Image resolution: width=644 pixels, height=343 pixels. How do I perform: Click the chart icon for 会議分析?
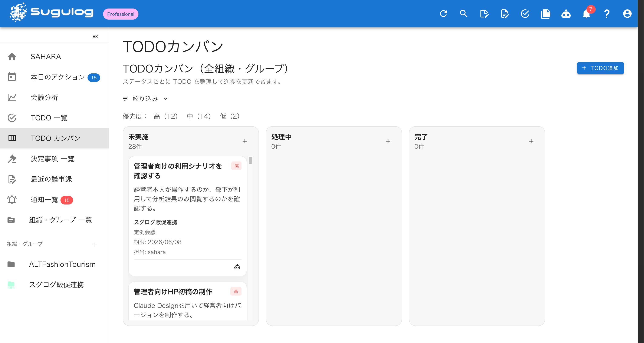[12, 97]
